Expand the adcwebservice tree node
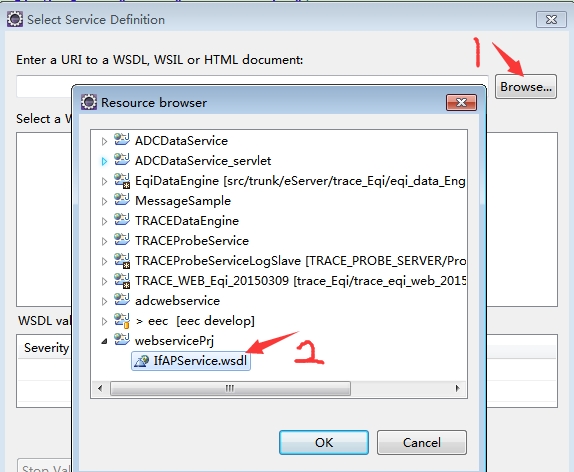 (x=104, y=301)
